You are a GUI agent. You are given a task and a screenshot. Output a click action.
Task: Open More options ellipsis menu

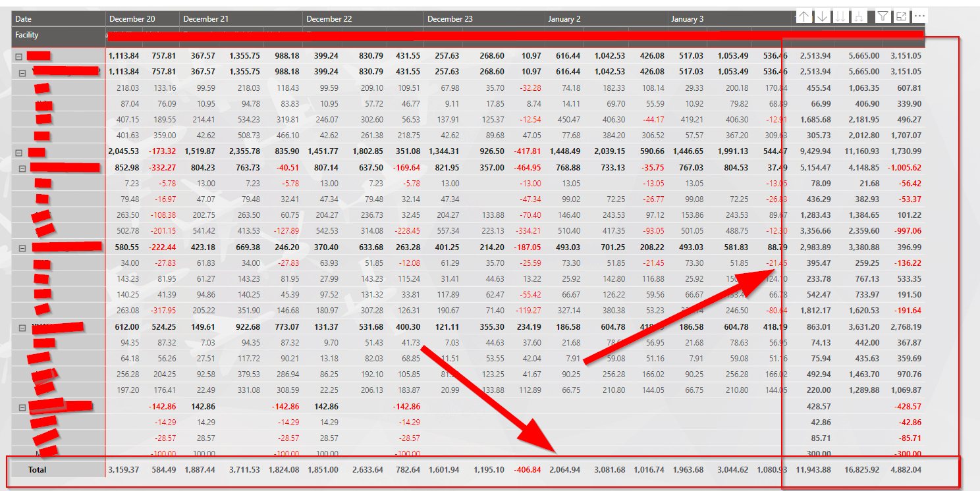(x=920, y=16)
